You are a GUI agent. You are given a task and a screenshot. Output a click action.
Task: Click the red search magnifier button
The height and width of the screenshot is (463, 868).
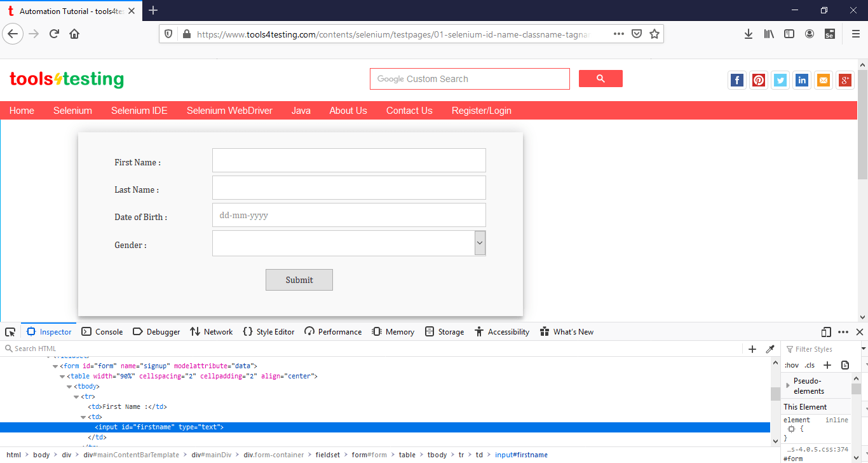(x=600, y=78)
